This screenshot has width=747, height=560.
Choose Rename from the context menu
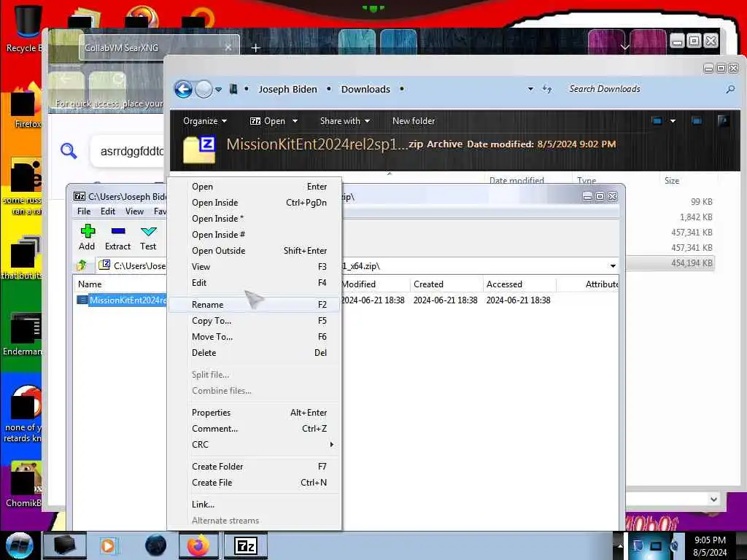[255, 304]
